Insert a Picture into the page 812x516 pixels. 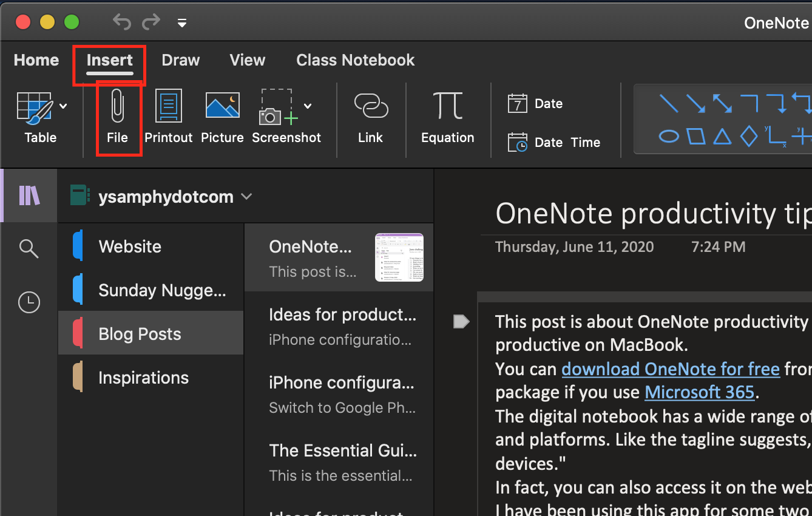tap(222, 118)
